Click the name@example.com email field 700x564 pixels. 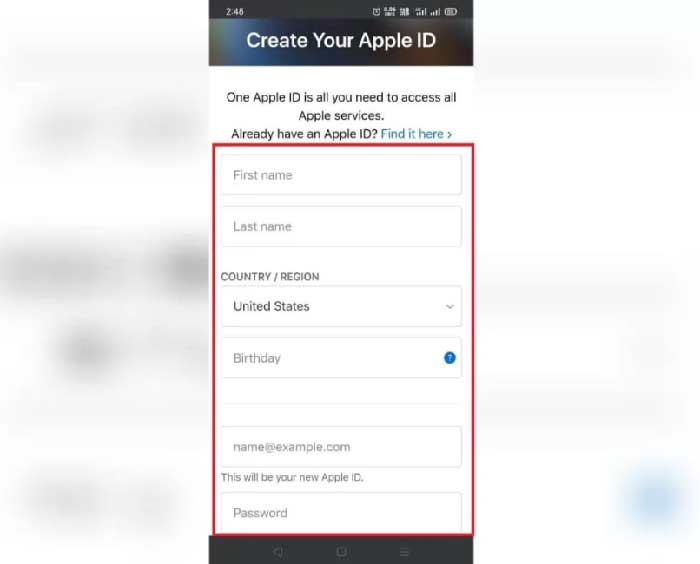tap(342, 447)
